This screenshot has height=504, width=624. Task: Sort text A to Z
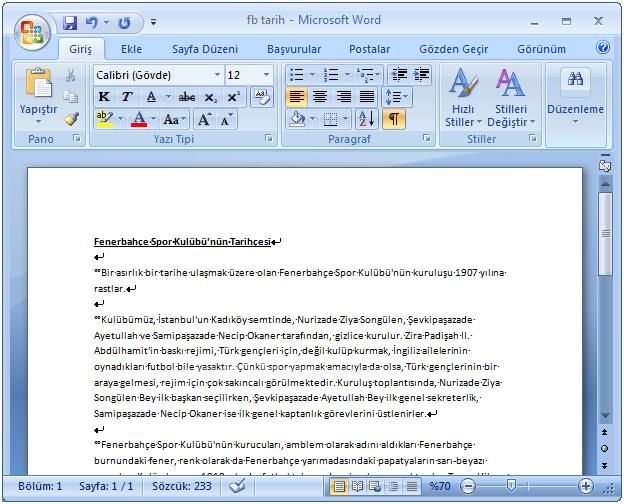click(x=367, y=119)
